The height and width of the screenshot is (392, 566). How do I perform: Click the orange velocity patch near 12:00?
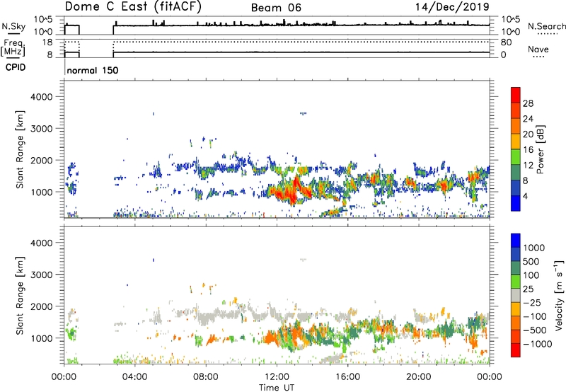click(x=272, y=339)
